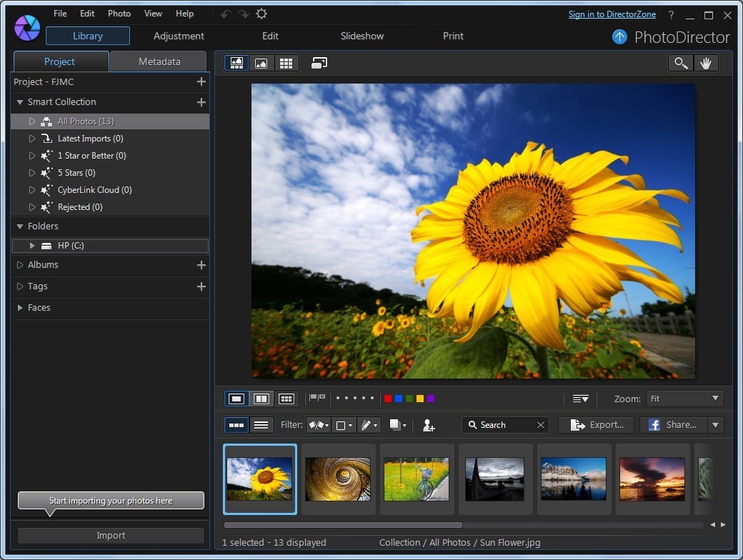
Task: Select the pan hand tool
Action: 707,63
